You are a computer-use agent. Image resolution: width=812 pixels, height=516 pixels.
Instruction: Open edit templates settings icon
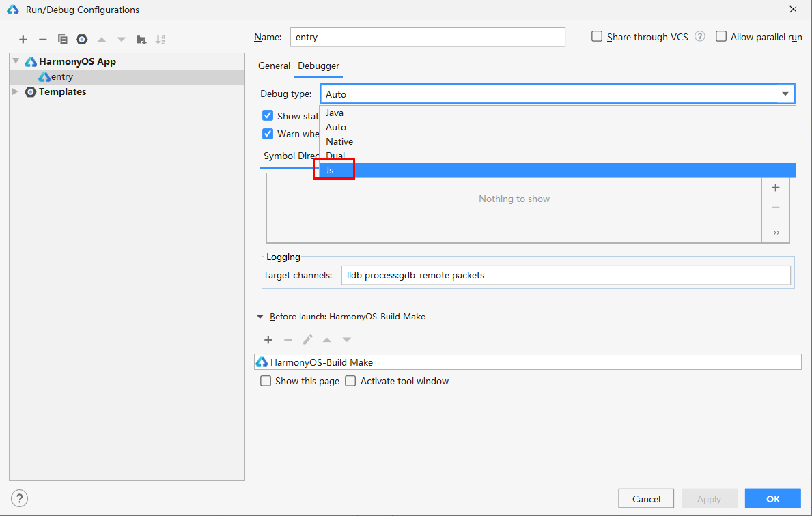coord(82,40)
